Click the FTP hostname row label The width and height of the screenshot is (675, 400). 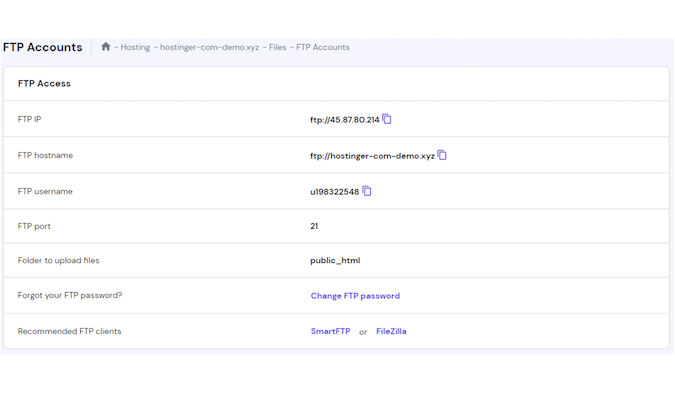coord(45,155)
